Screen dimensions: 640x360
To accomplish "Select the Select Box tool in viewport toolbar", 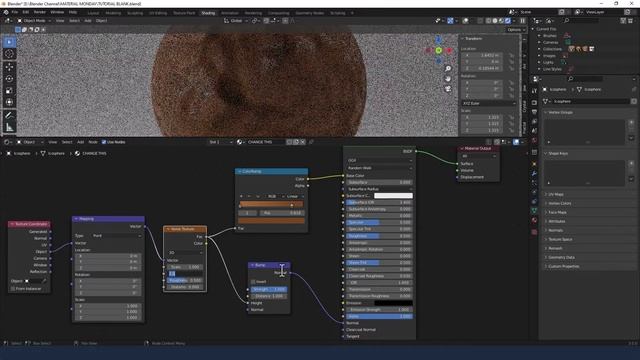I will point(9,42).
